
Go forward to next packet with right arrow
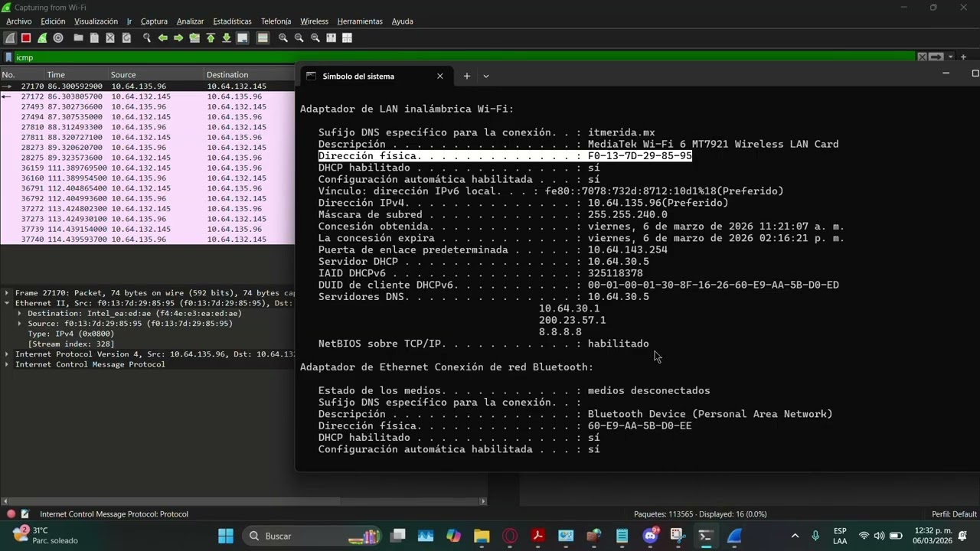coord(178,37)
